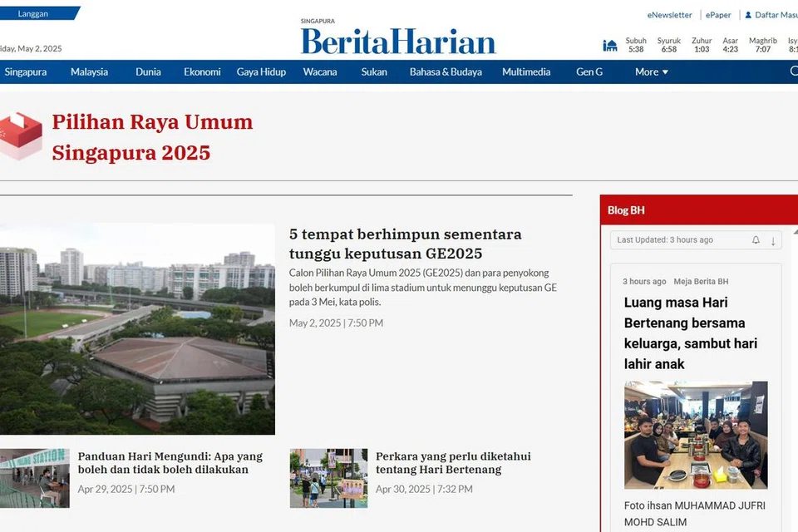Go to the Sukan menu item

374,72
